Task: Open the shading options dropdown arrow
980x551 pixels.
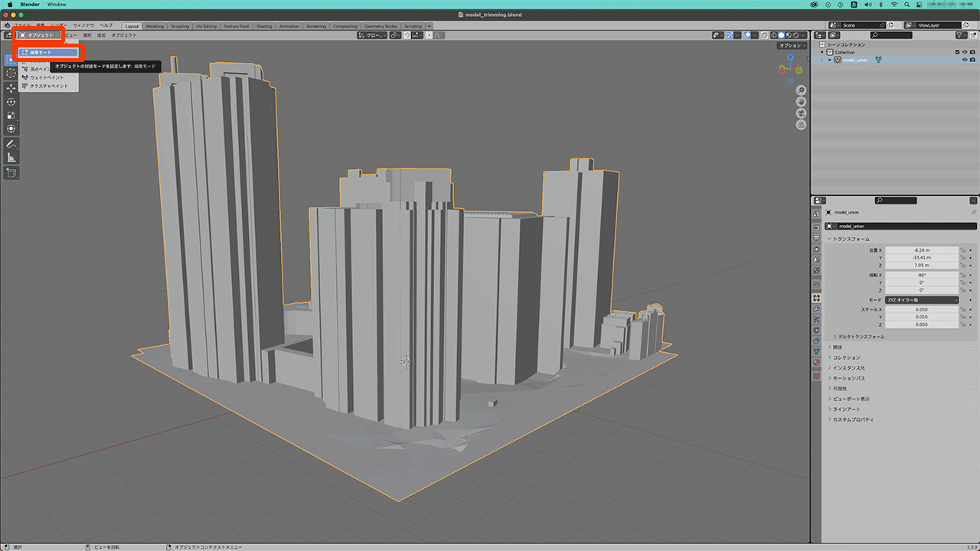Action: [804, 35]
